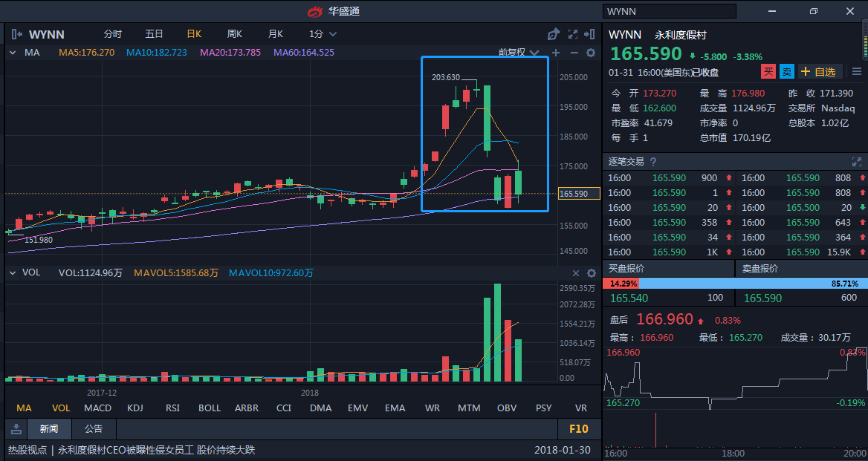Collapse the left panel next to WYNN
Image resolution: width=868 pixels, height=461 pixels.
coord(17,34)
